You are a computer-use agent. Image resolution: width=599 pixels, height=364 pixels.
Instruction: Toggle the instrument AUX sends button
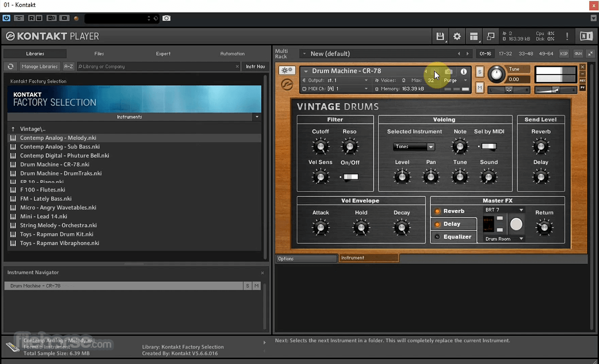582,80
